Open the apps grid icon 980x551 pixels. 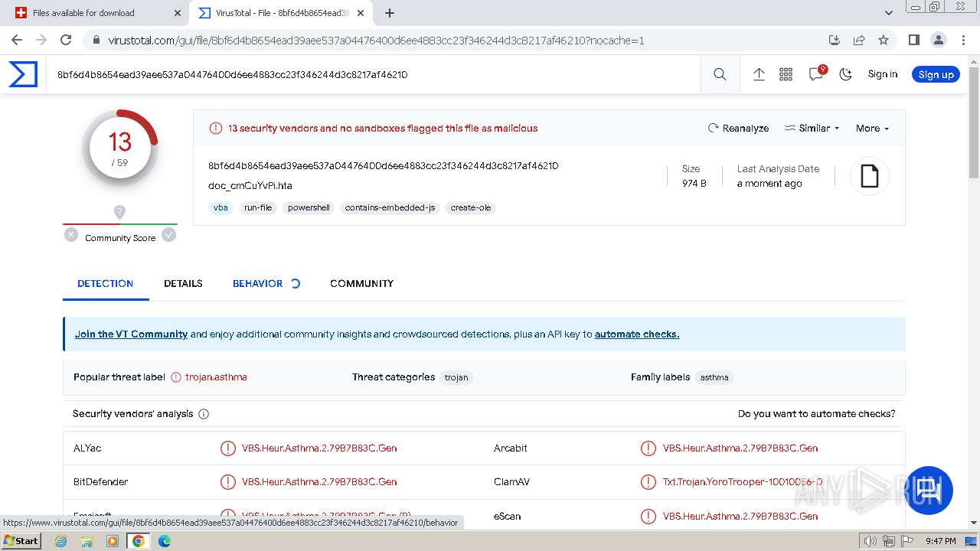pyautogui.click(x=786, y=74)
